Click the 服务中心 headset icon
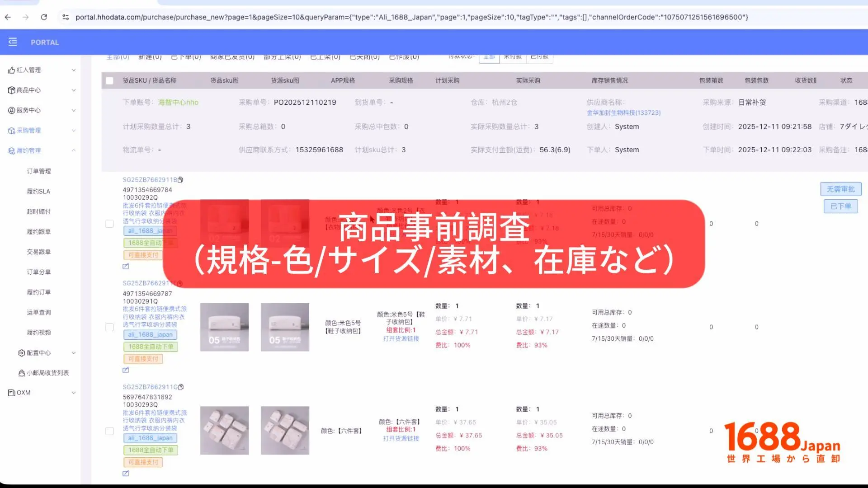The width and height of the screenshot is (868, 488). (x=11, y=110)
